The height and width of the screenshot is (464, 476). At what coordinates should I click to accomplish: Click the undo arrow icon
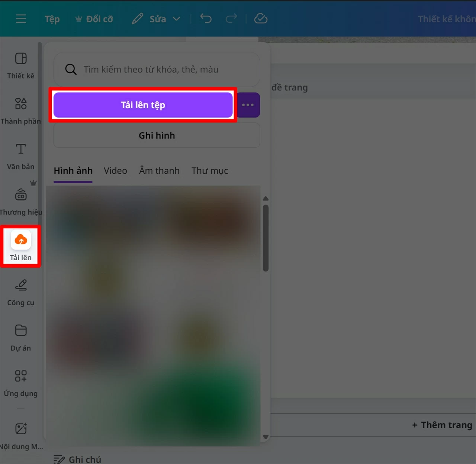point(206,19)
